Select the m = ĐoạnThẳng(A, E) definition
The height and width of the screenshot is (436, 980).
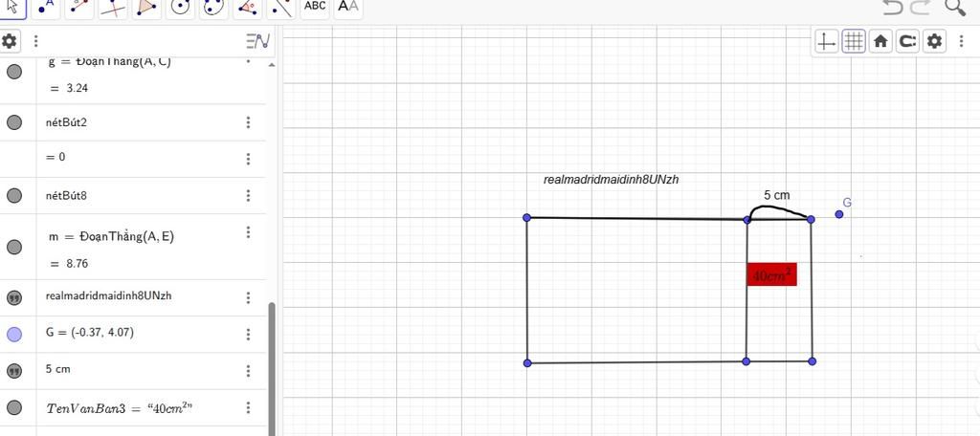tap(111, 236)
